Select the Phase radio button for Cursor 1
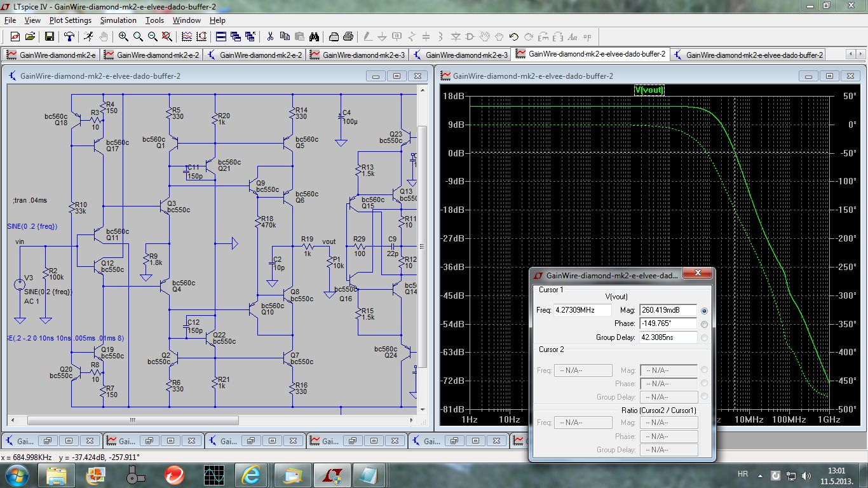868x488 pixels. (704, 324)
